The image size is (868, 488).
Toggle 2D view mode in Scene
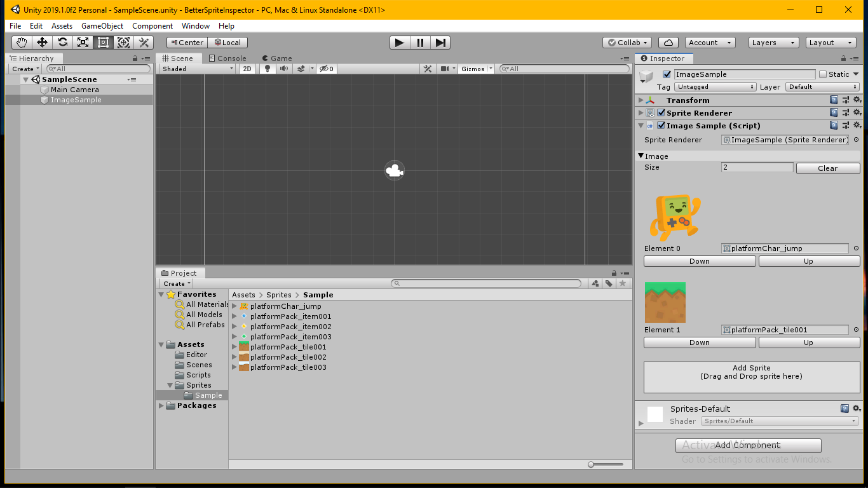[248, 69]
